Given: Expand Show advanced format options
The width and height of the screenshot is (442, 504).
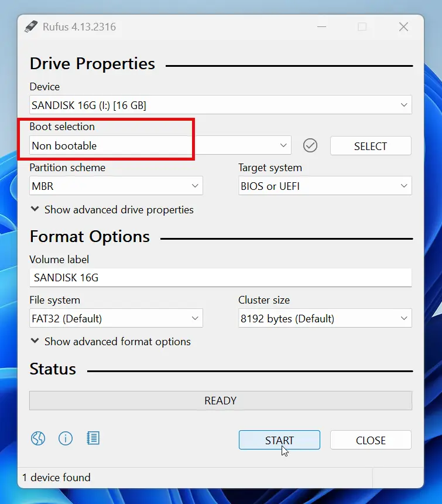Looking at the screenshot, I should tap(111, 341).
